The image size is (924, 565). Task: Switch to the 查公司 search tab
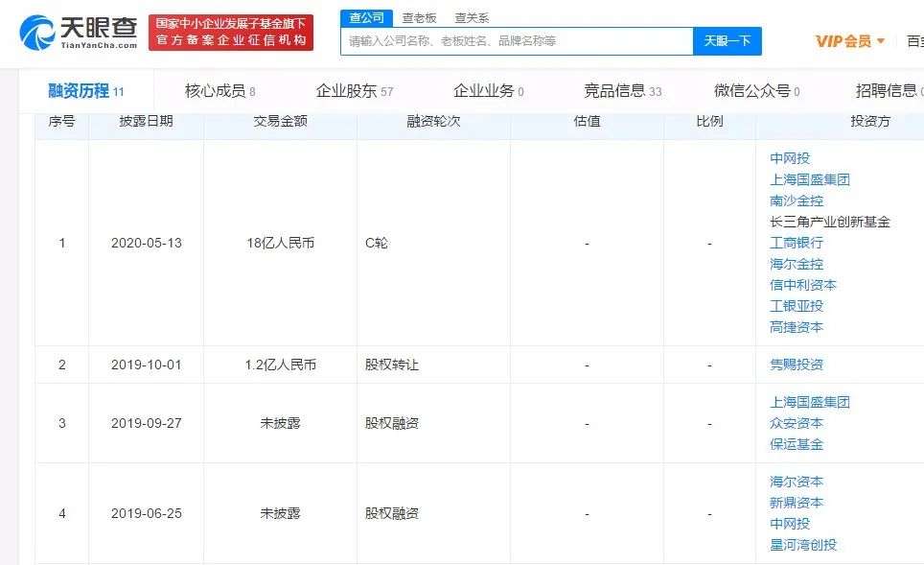[366, 18]
